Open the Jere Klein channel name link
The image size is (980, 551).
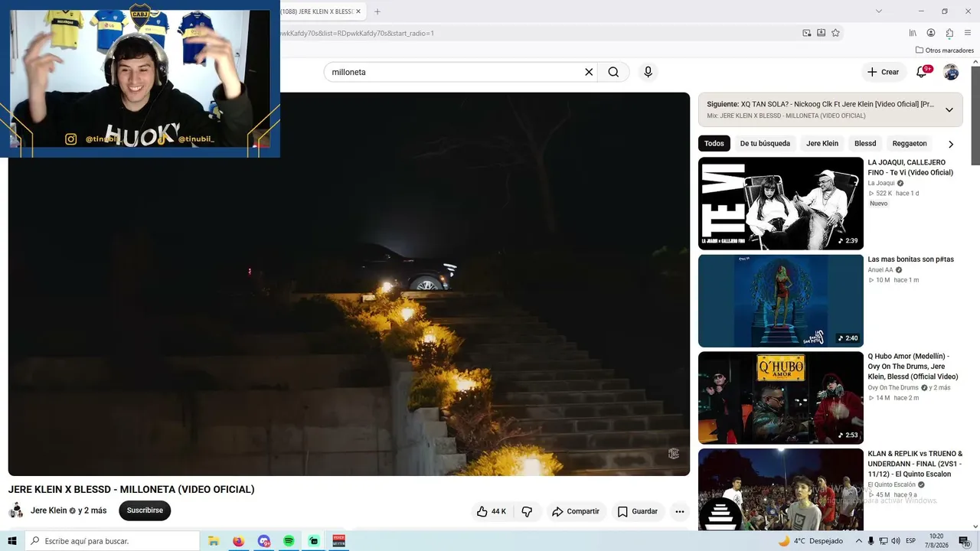click(49, 510)
